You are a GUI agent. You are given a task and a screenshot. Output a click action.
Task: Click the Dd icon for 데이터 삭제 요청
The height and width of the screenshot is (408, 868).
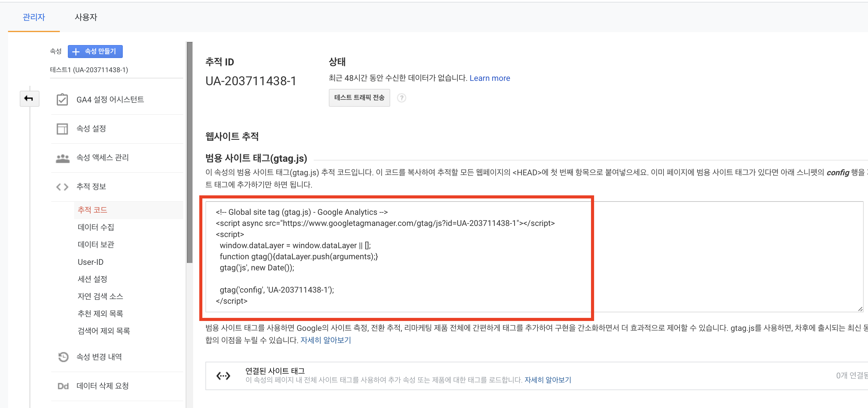(x=63, y=386)
